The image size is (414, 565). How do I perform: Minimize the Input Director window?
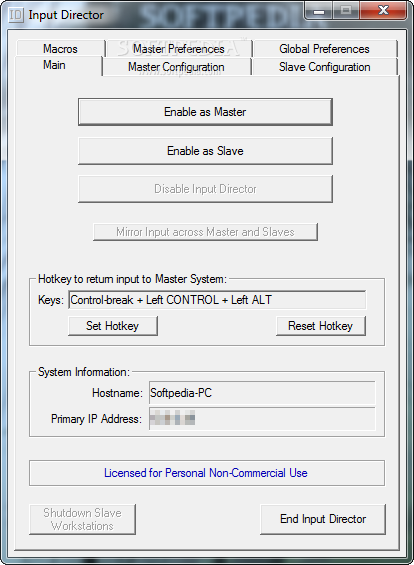pyautogui.click(x=319, y=11)
